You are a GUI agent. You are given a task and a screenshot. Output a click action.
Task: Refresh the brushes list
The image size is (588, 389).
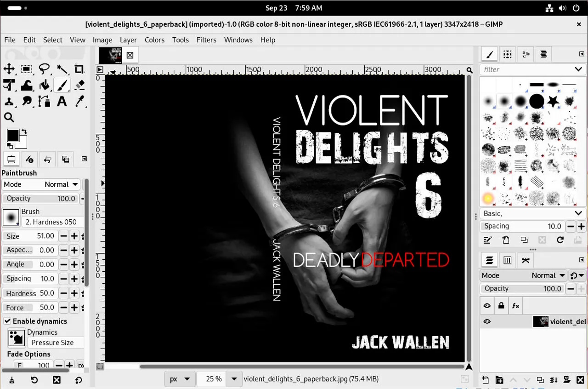tap(560, 240)
